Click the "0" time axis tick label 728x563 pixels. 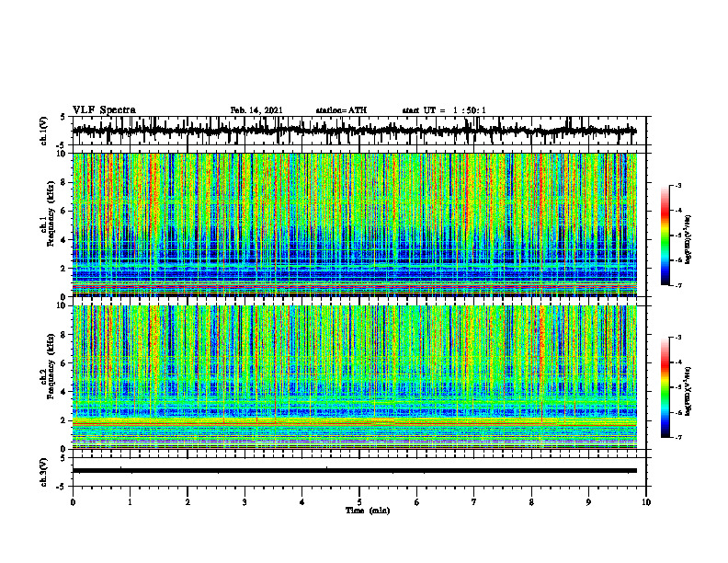click(73, 502)
